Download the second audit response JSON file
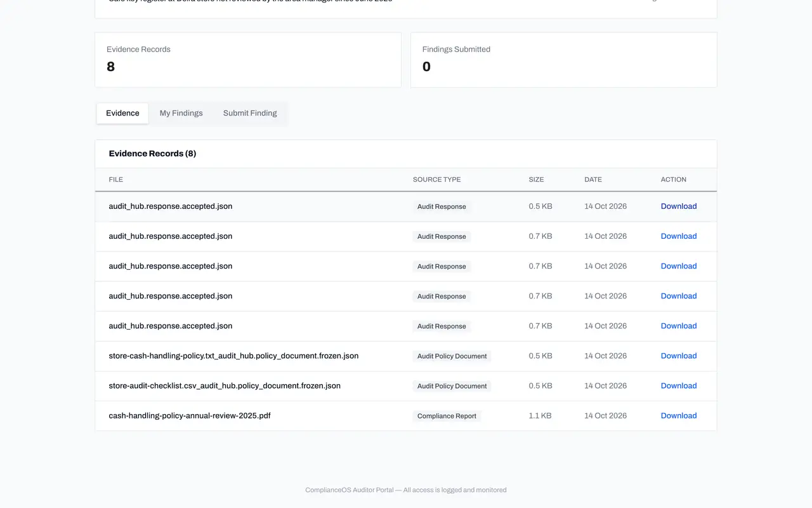Viewport: 812px width, 508px height. click(679, 236)
